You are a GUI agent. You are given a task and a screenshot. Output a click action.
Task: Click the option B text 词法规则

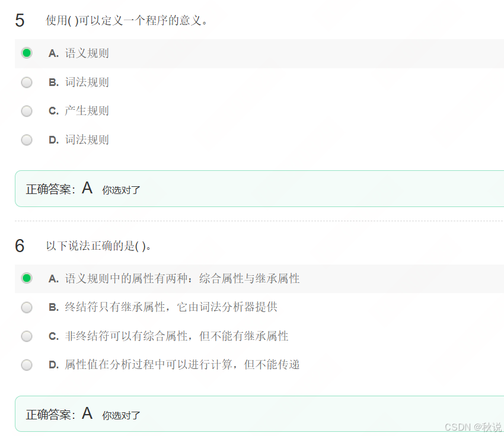pos(87,82)
